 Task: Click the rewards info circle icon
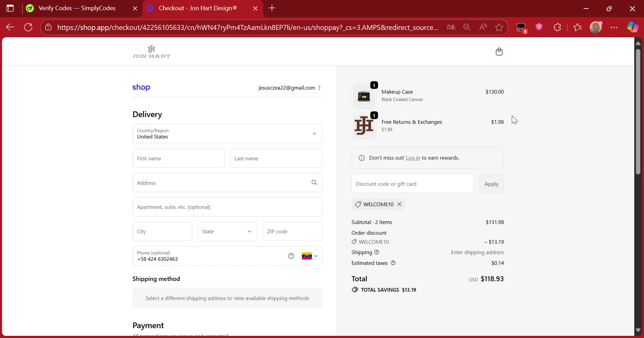pos(361,158)
